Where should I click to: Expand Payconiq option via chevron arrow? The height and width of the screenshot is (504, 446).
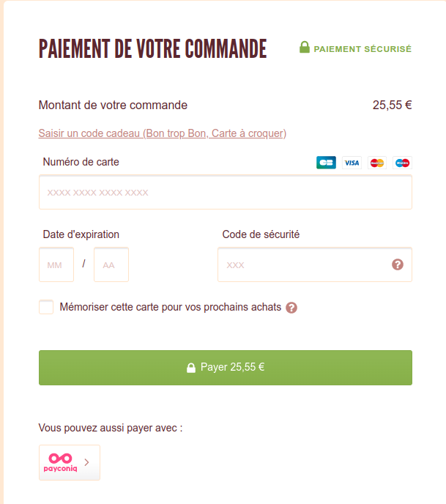pos(86,462)
